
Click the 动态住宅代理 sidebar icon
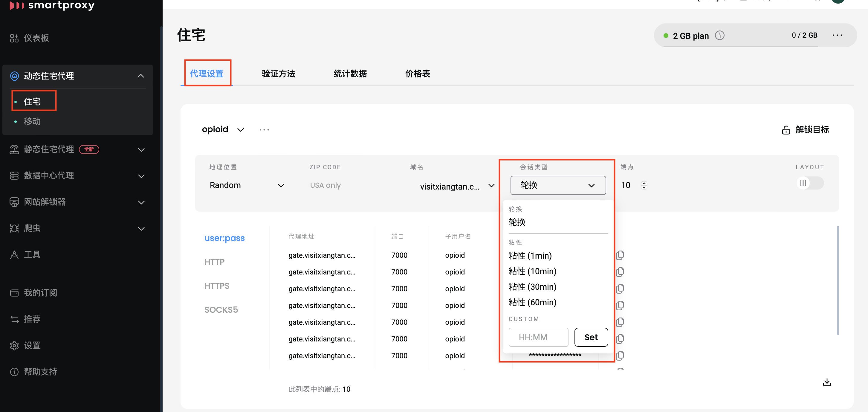coord(14,76)
